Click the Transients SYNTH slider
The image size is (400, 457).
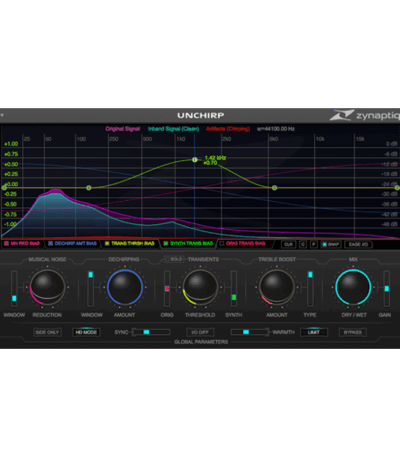[x=234, y=288]
